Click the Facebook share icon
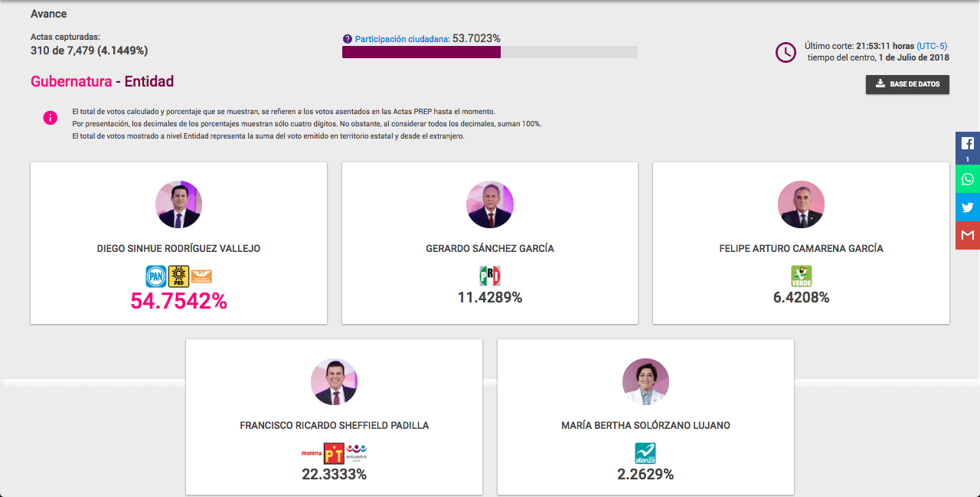Screen dimensions: 980x497 tap(968, 144)
